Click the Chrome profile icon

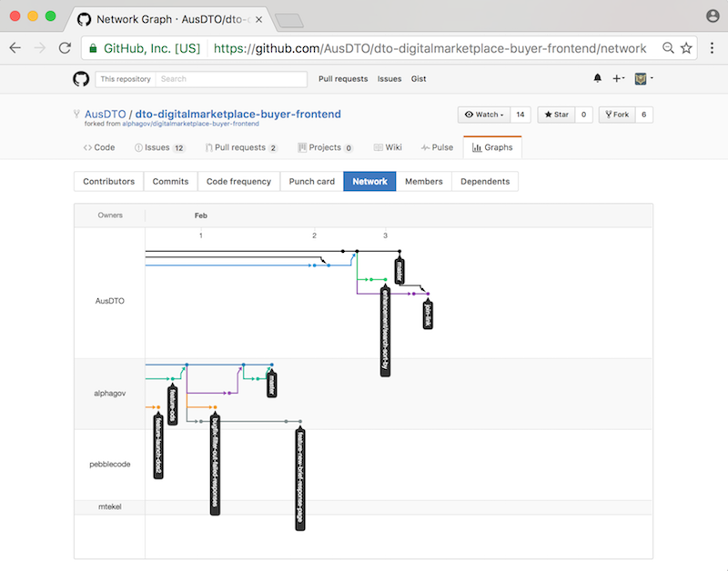click(x=713, y=15)
